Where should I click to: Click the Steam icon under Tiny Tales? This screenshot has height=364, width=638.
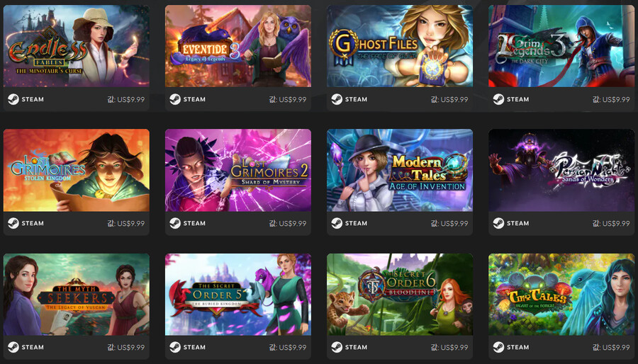tap(498, 347)
